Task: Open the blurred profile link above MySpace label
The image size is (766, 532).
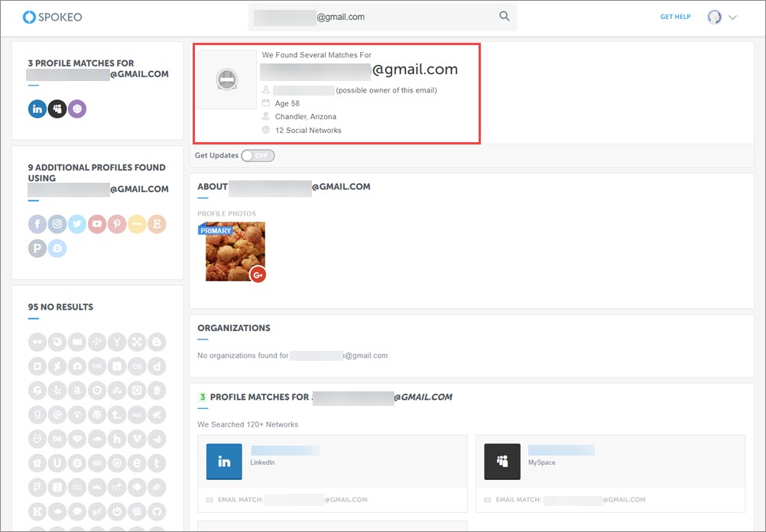Action: point(561,450)
